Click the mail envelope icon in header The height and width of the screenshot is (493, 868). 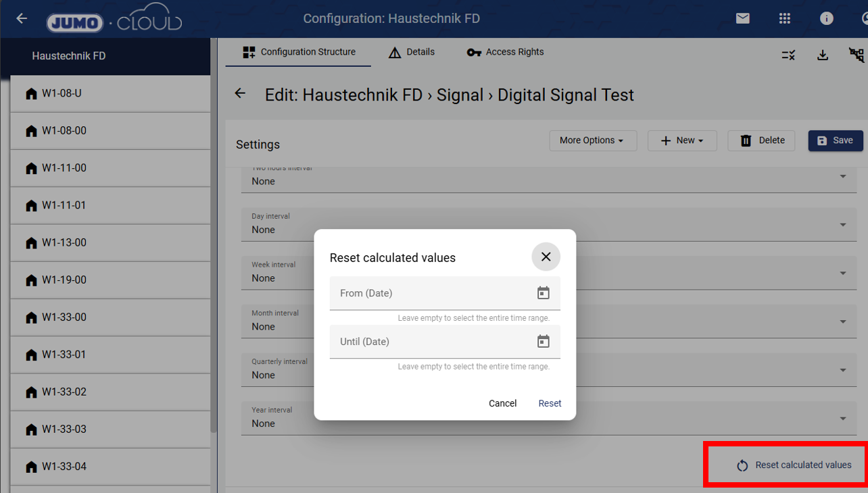tap(743, 19)
